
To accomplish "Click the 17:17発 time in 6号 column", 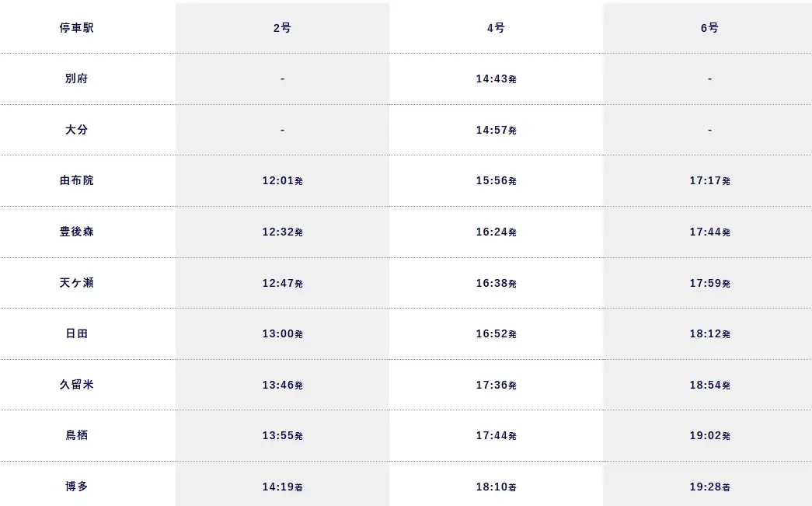I will click(x=709, y=181).
